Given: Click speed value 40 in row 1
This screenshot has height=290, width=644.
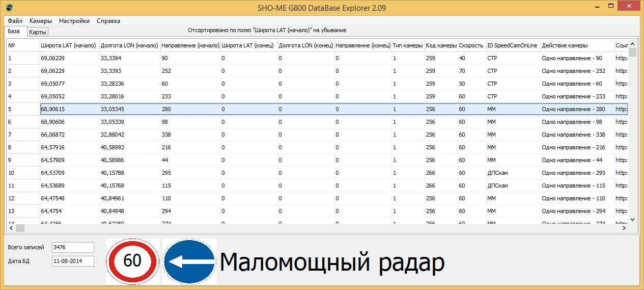Looking at the screenshot, I should tap(472, 58).
